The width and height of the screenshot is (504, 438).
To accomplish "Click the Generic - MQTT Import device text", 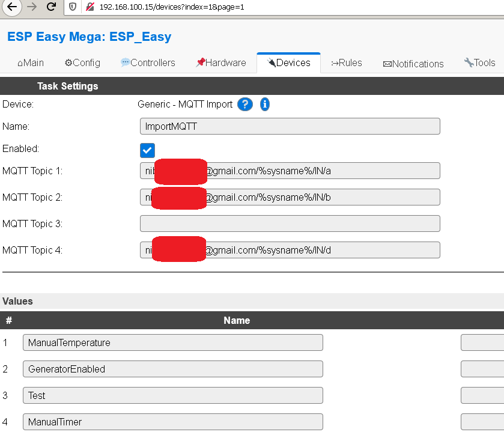I will pos(185,104).
